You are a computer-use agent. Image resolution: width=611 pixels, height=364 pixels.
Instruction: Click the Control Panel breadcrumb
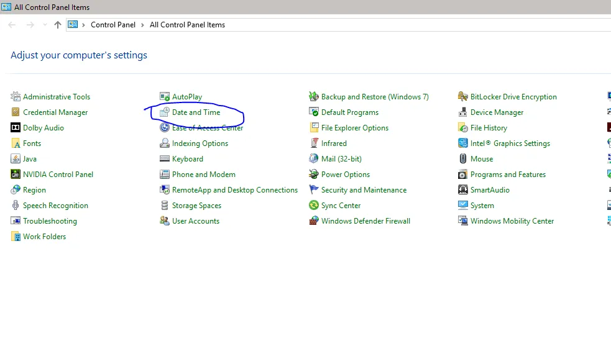(113, 25)
